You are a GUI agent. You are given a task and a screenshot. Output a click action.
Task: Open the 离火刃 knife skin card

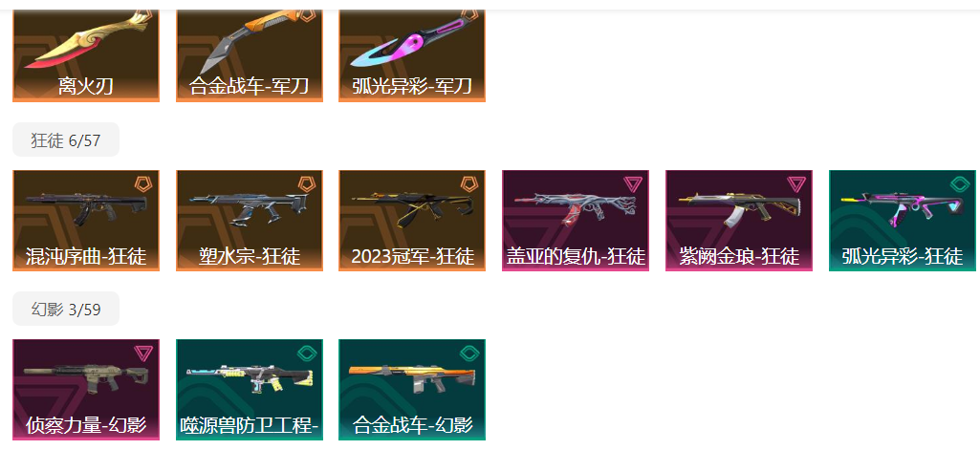pyautogui.click(x=86, y=54)
